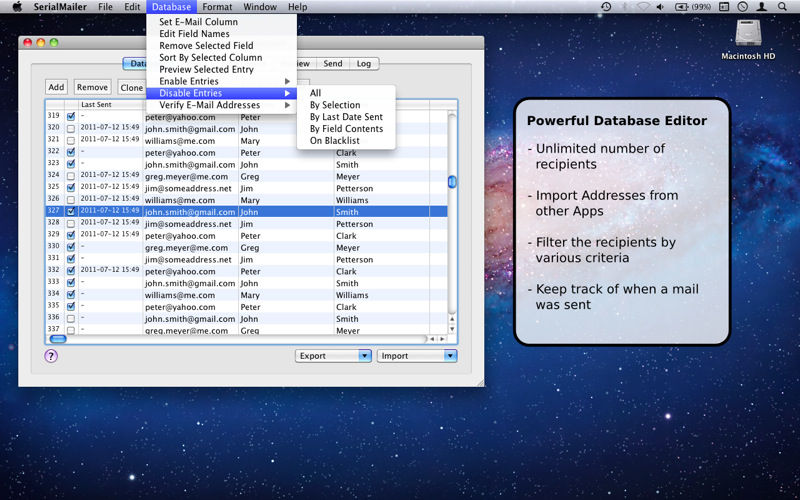Click Petterson last name in row 331
Screen dimensions: 800x500
tap(355, 259)
